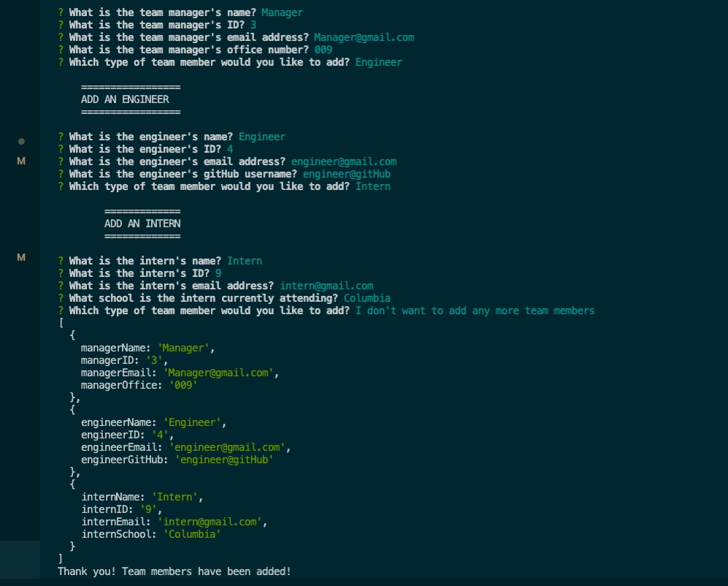The height and width of the screenshot is (586, 728).
Task: Click engineer@gmail.com in the engineer prompt answer
Action: pyautogui.click(x=345, y=161)
